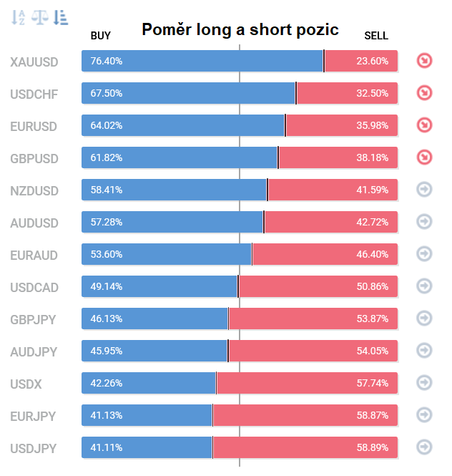The width and height of the screenshot is (452, 476).
Task: Click the balance scale sort icon
Action: [40, 17]
